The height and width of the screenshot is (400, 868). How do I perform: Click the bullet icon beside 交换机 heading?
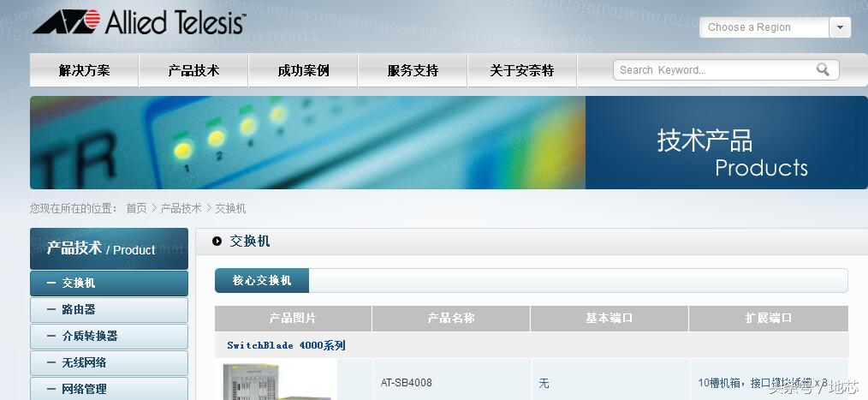pos(217,241)
